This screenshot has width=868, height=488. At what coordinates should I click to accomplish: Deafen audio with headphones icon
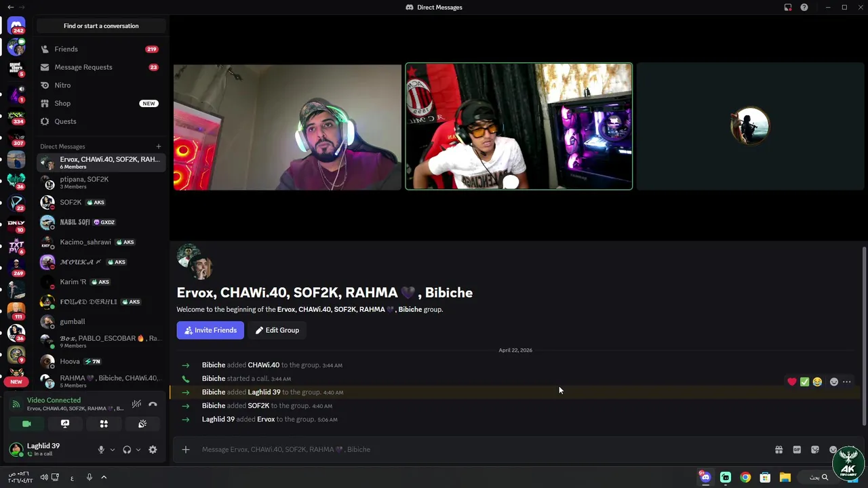tap(127, 449)
